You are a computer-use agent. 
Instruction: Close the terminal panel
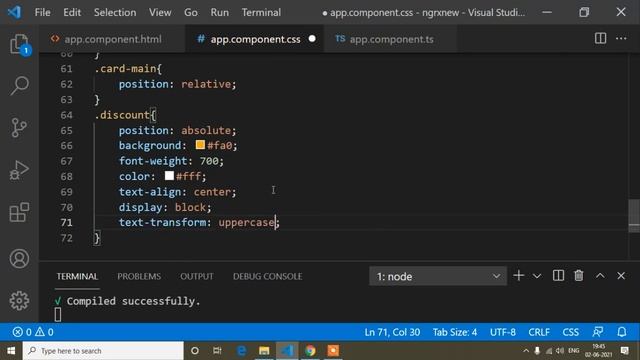click(621, 276)
